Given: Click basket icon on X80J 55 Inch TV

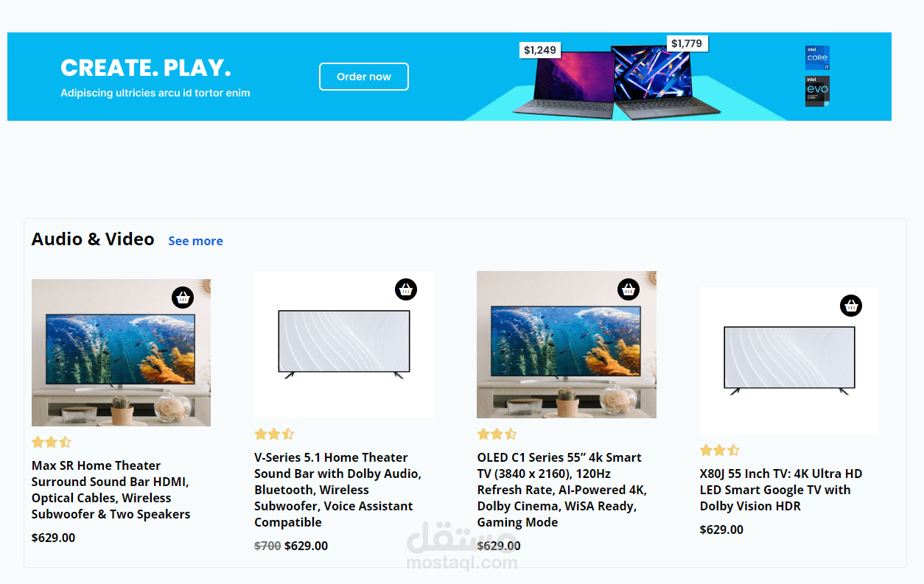Looking at the screenshot, I should tap(851, 306).
